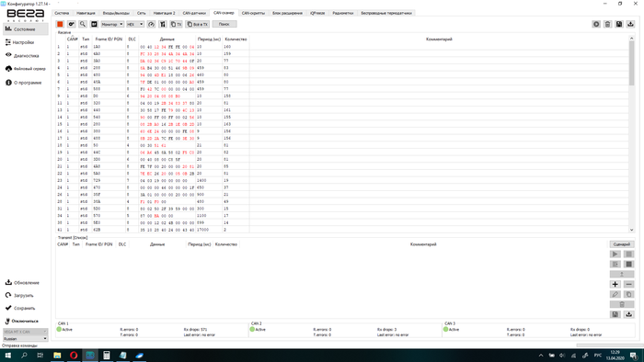The width and height of the screenshot is (644, 362).
Task: Toggle the round play icon at the top right
Action: pyautogui.click(x=596, y=24)
